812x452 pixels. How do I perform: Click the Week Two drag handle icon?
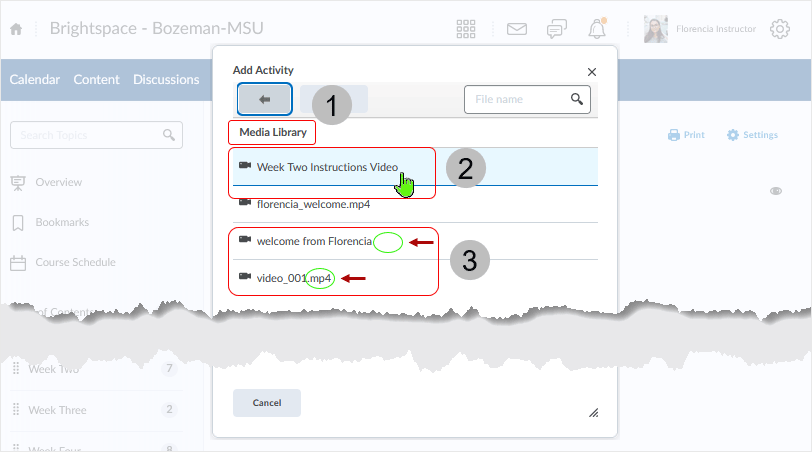pos(16,368)
